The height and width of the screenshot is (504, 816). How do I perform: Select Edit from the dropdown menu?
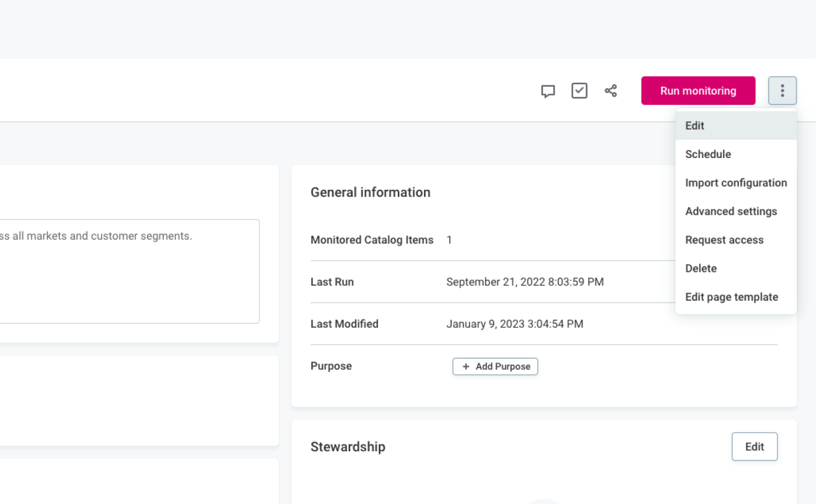coord(695,126)
